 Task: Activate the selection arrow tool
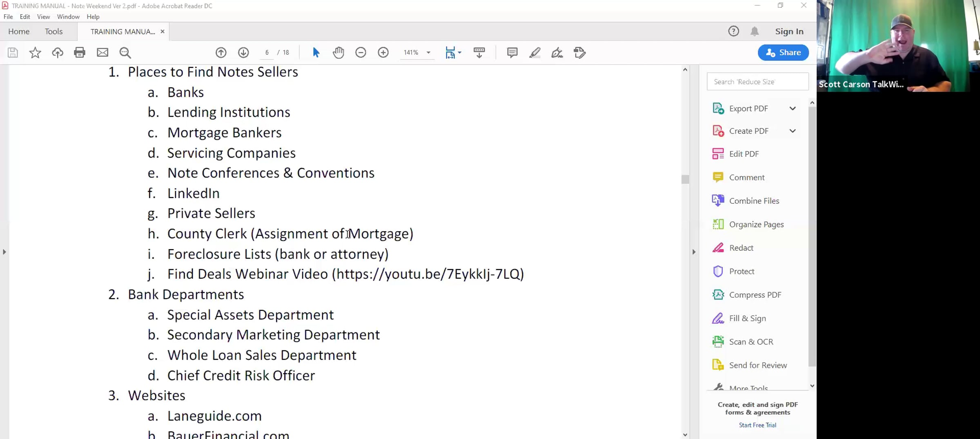(x=316, y=53)
